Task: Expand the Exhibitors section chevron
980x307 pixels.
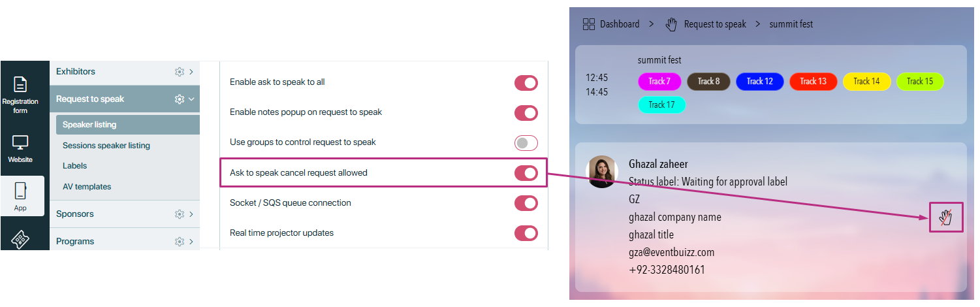Action: tap(191, 72)
